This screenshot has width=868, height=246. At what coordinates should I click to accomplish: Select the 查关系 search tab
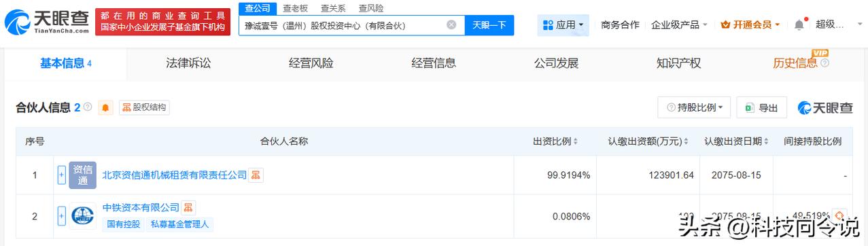pyautogui.click(x=333, y=8)
